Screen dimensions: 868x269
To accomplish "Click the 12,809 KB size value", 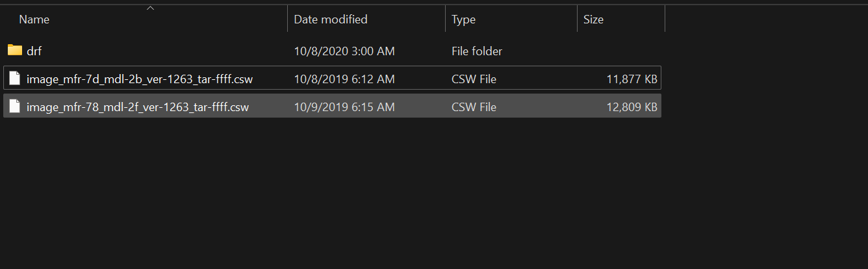I will point(632,107).
